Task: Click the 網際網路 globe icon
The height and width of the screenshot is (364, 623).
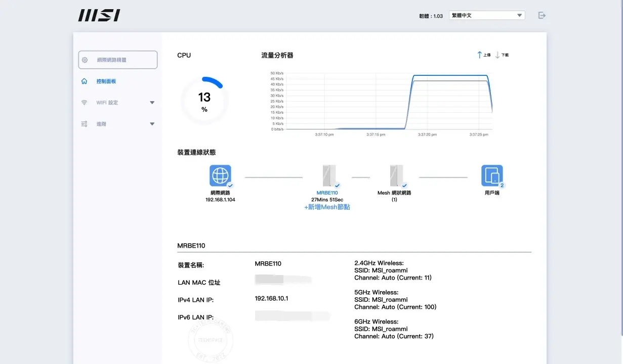Action: pyautogui.click(x=220, y=176)
